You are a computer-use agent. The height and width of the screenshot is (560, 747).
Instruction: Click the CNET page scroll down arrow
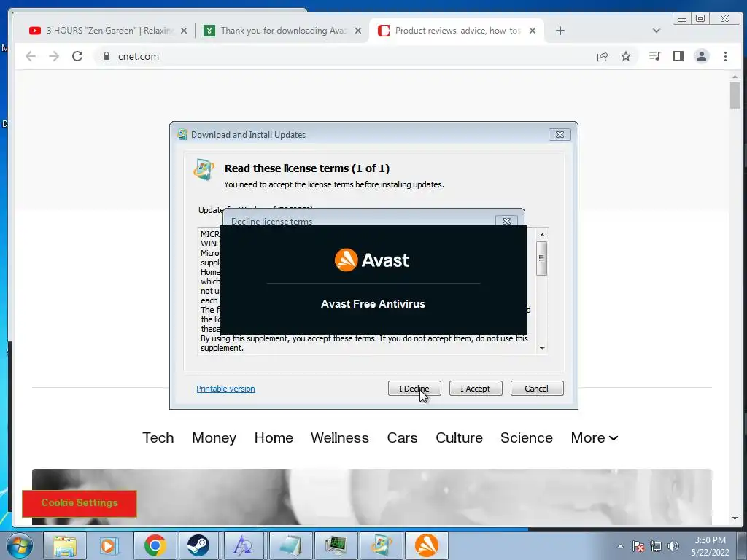pyautogui.click(x=735, y=518)
